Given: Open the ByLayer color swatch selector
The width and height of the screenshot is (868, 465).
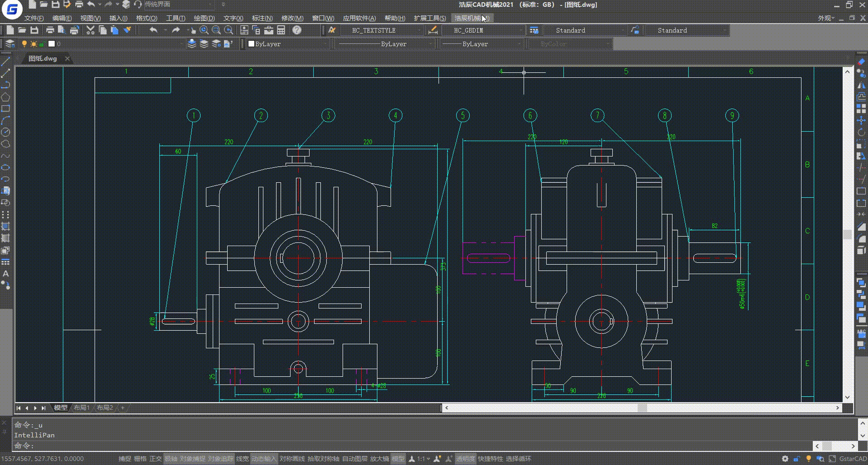Looking at the screenshot, I should point(287,44).
